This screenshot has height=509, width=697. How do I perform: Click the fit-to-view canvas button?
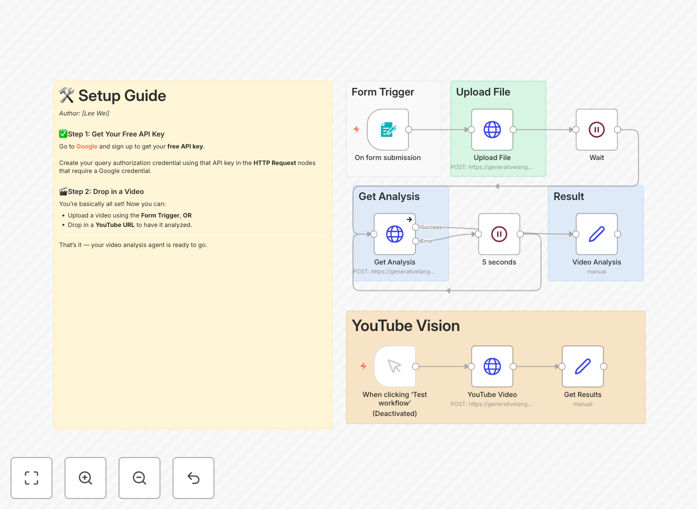pyautogui.click(x=32, y=478)
